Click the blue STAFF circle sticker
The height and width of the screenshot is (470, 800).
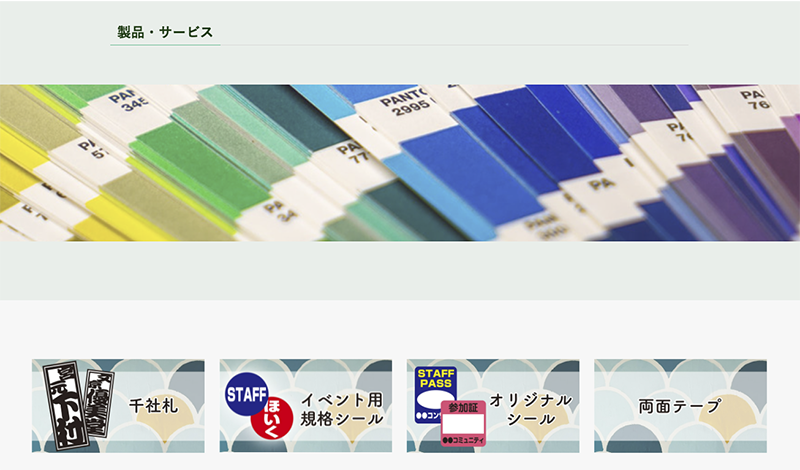[x=246, y=394]
